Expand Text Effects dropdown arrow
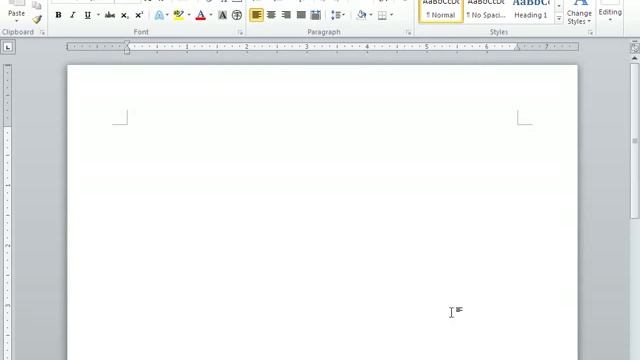This screenshot has width=640, height=360. click(x=167, y=15)
